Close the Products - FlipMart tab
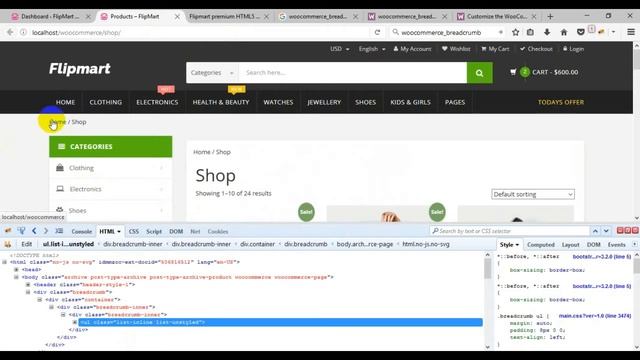 pos(177,17)
